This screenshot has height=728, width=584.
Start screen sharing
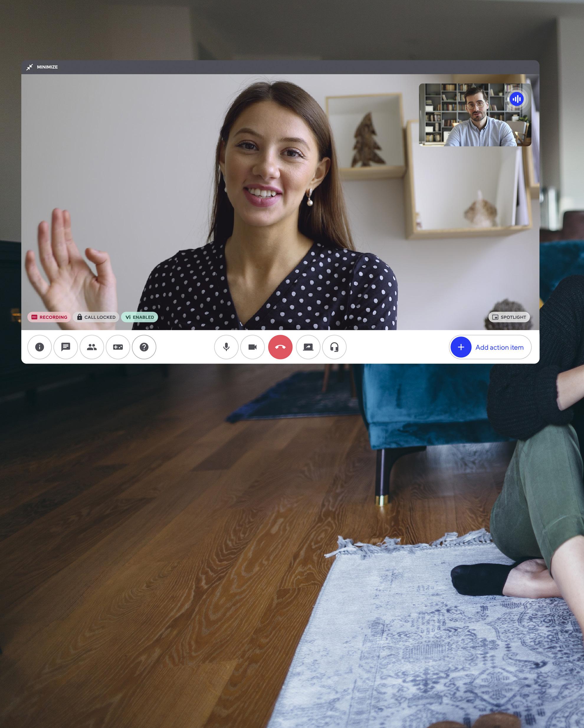pyautogui.click(x=308, y=347)
